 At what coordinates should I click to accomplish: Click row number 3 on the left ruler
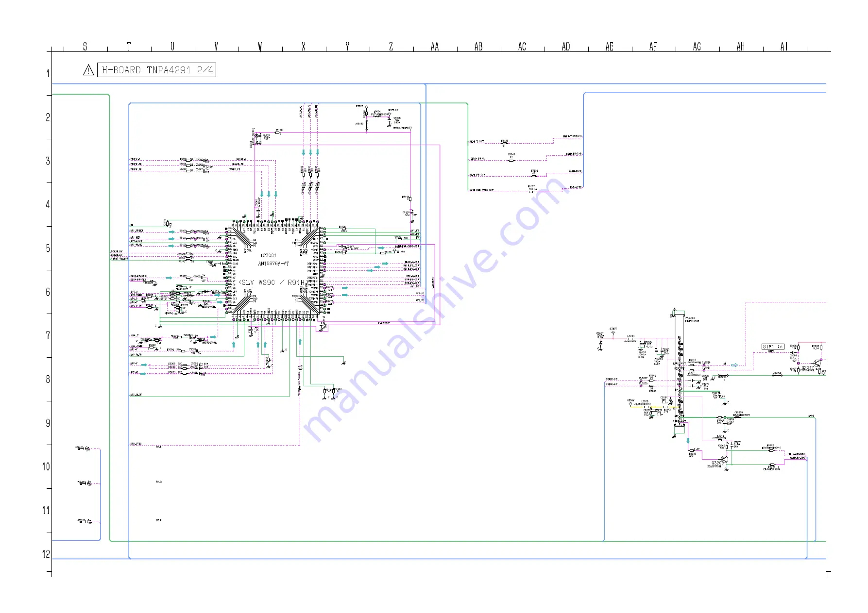[x=48, y=161]
